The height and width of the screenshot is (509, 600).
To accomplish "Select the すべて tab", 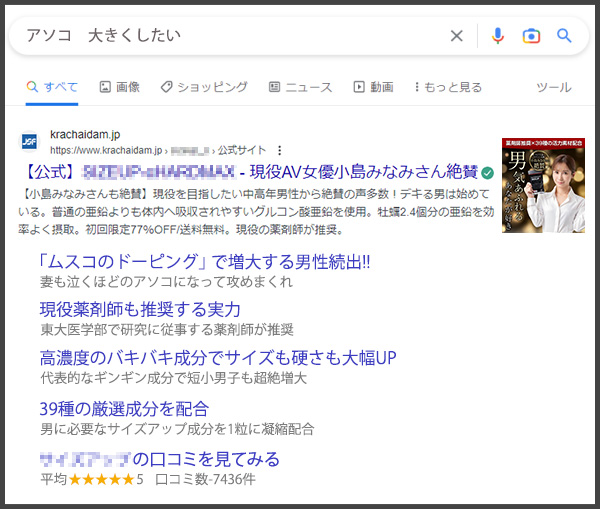I will pyautogui.click(x=52, y=87).
